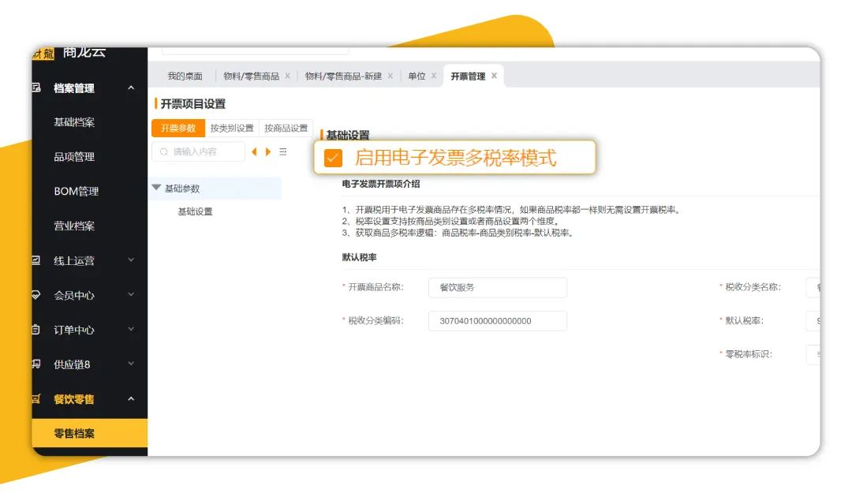The width and height of the screenshot is (852, 504).
Task: Close the 物料/零售商品 tab
Action: tap(287, 76)
